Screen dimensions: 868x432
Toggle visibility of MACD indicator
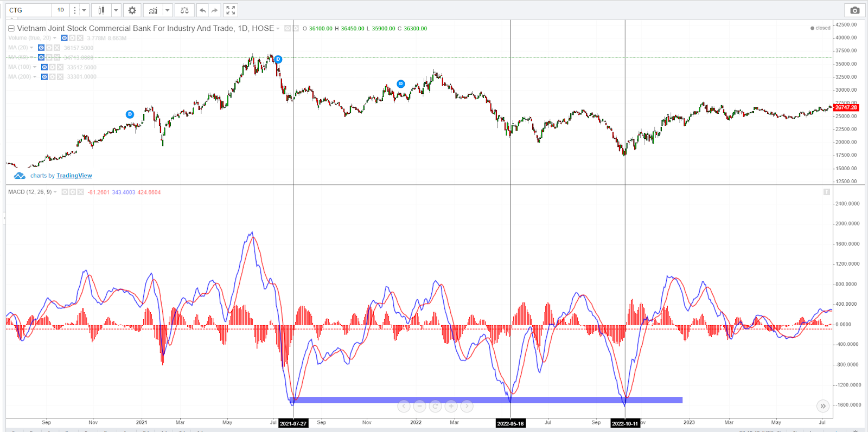click(x=65, y=192)
